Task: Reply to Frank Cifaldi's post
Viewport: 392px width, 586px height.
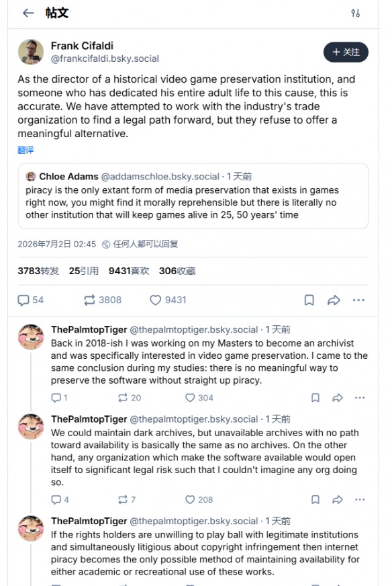Action: click(31, 300)
